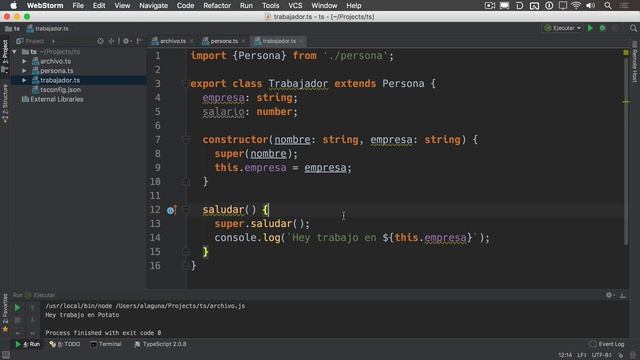Open the Project panel settings gear
This screenshot has width=640, height=360.
tap(127, 41)
